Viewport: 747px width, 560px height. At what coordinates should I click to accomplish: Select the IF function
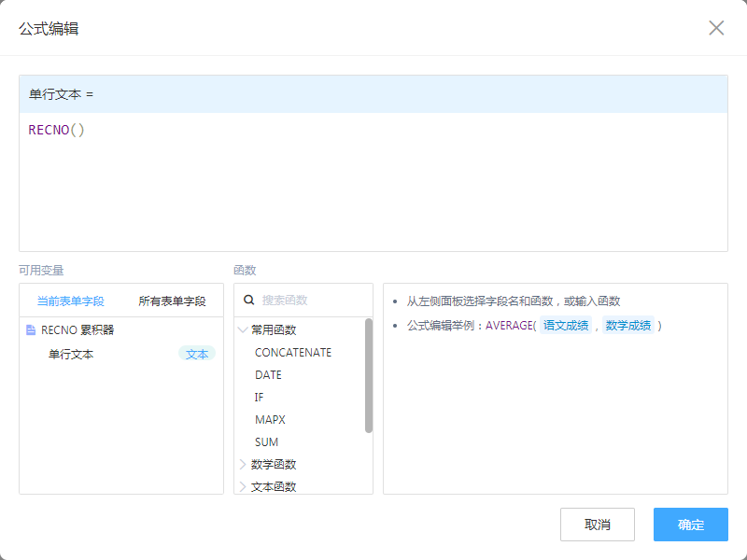point(260,398)
